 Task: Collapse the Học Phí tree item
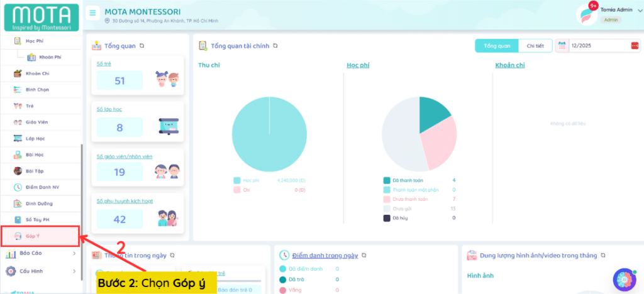[34, 41]
